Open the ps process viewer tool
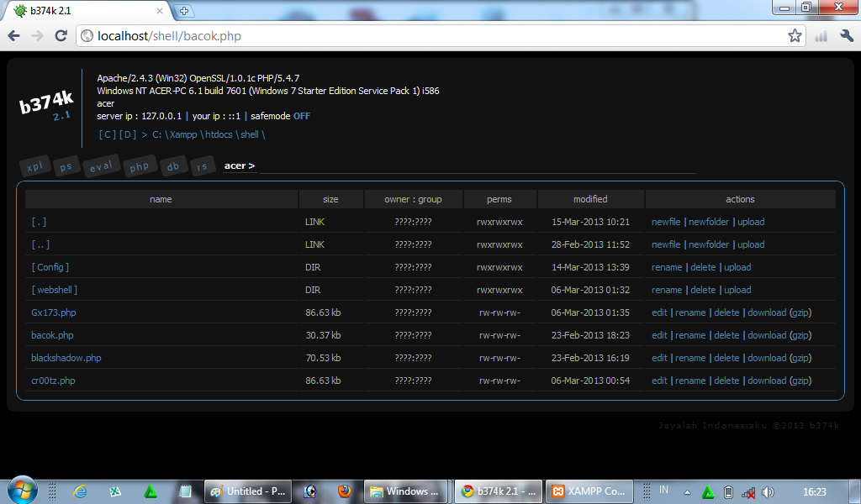Image resolution: width=861 pixels, height=504 pixels. (66, 165)
